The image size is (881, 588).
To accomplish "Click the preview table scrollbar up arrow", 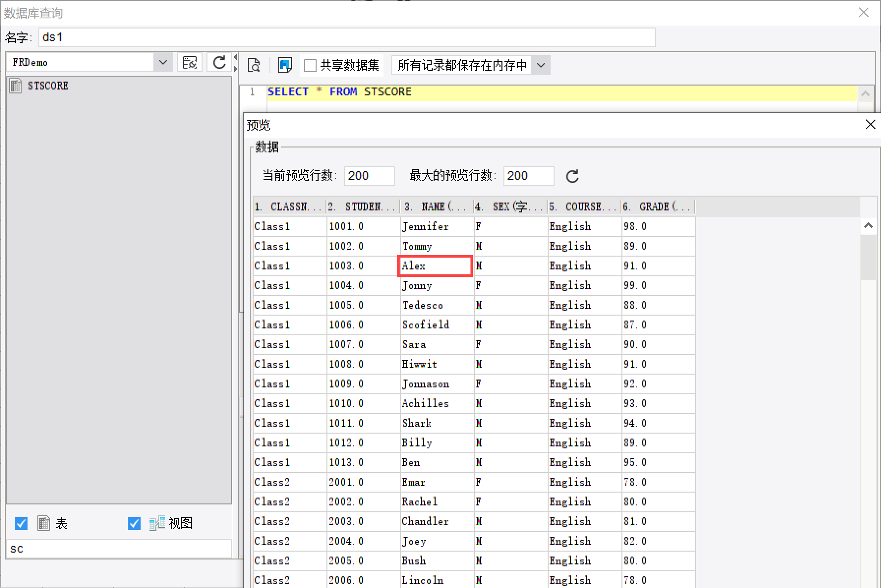I will [868, 226].
